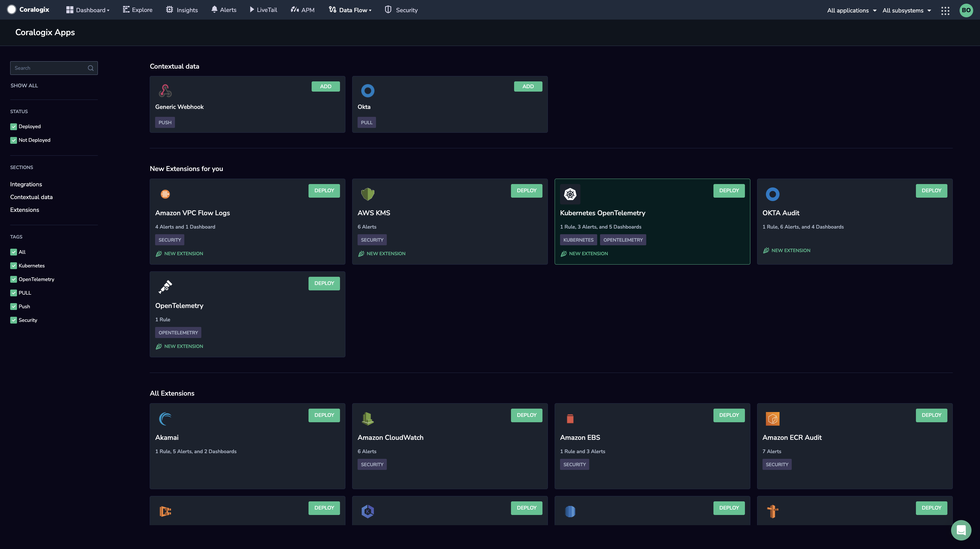Deploy the Akamai extension
This screenshot has width=980, height=549.
[x=324, y=415]
